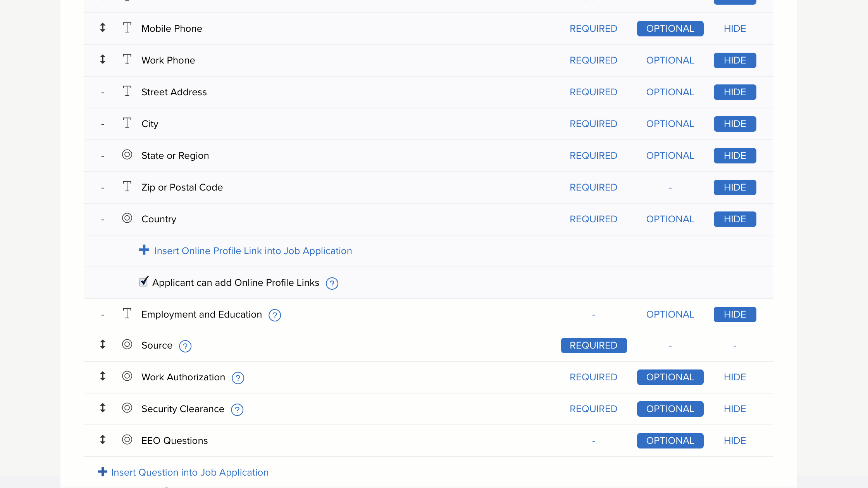Screen dimensions: 868x488
Task: Set Security Clearance to Required
Action: tap(593, 409)
